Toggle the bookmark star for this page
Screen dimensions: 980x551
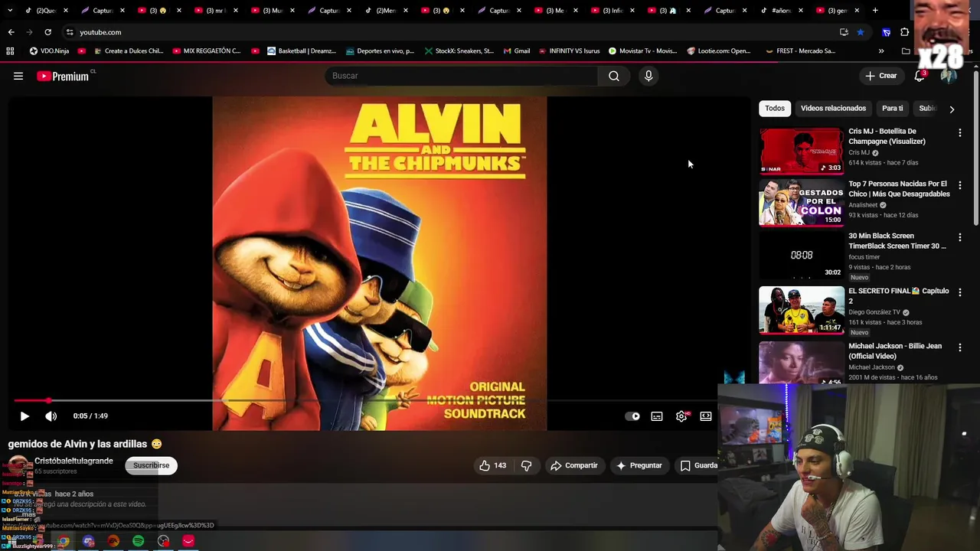tap(861, 32)
